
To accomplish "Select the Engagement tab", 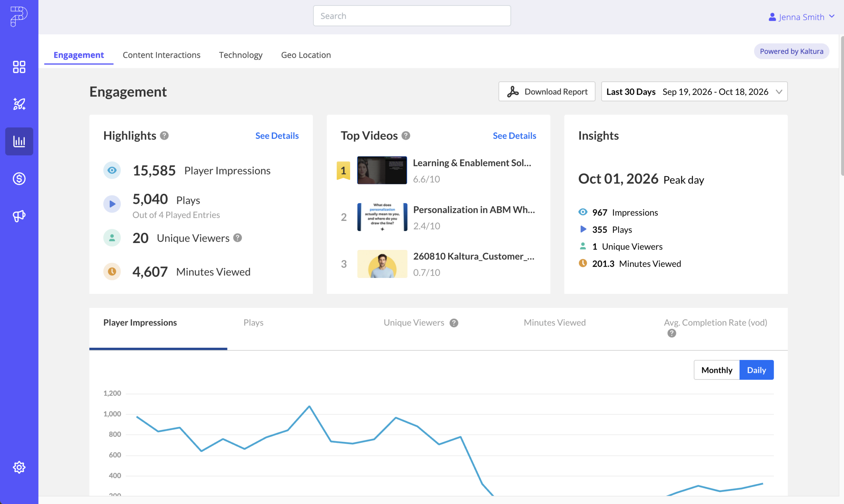I will coord(79,55).
